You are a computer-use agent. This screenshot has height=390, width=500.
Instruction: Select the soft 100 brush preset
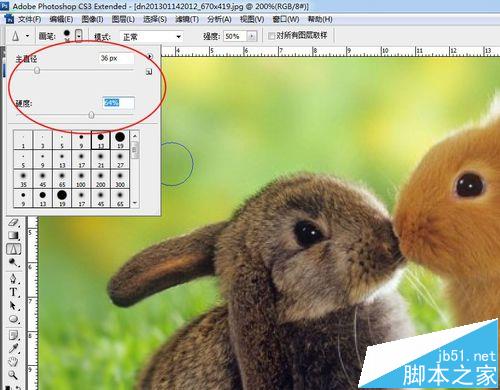coord(81,178)
